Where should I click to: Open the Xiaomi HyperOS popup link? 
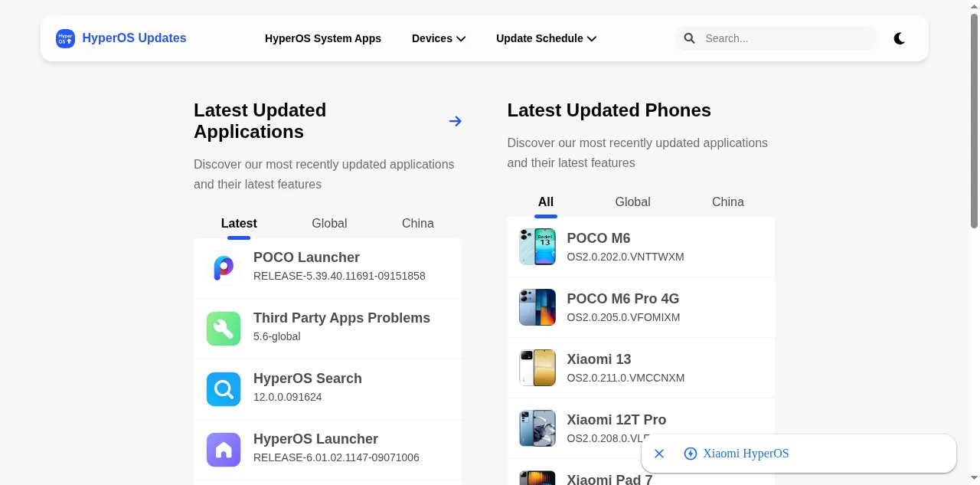pos(746,454)
